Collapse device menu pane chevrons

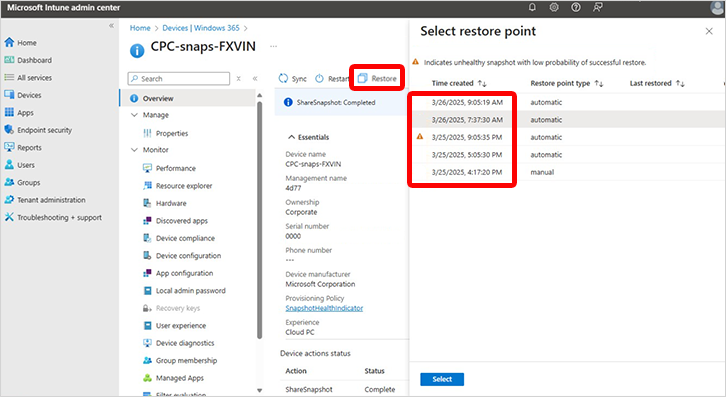(x=255, y=79)
